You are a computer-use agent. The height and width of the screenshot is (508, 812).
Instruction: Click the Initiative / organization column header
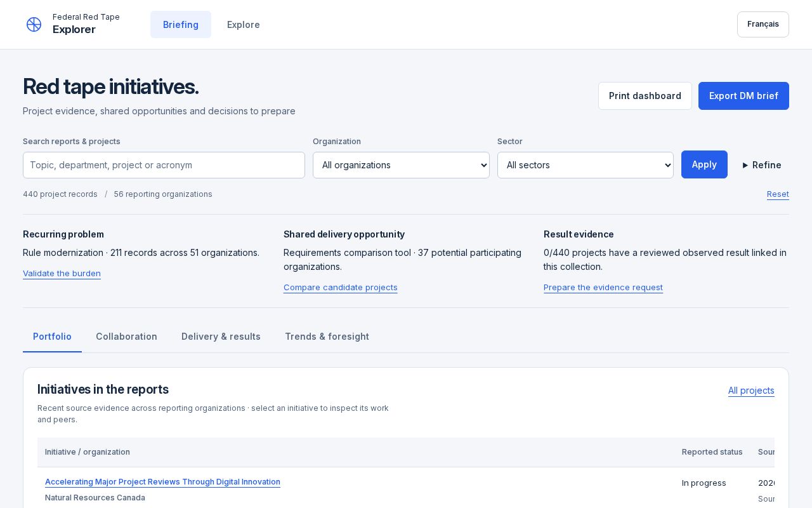click(88, 452)
